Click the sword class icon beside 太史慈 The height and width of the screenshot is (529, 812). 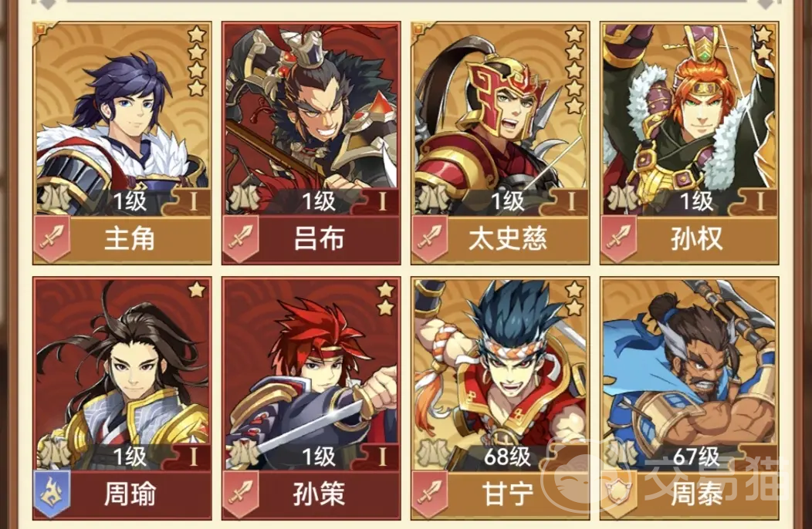coord(430,239)
